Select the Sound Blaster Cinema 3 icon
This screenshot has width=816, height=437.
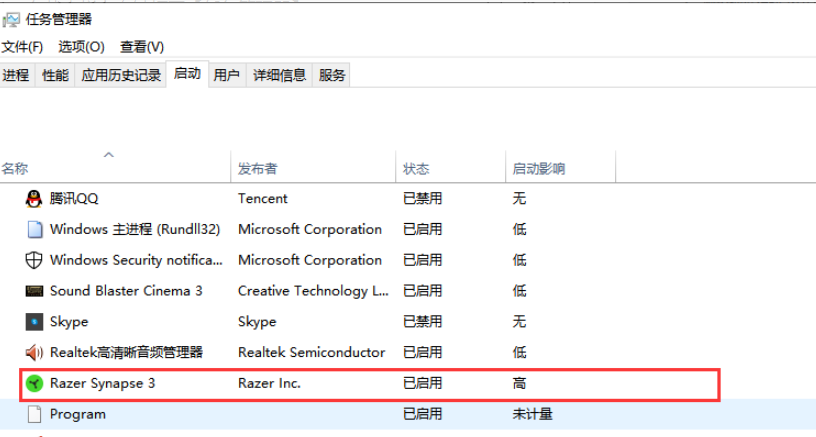coord(34,291)
